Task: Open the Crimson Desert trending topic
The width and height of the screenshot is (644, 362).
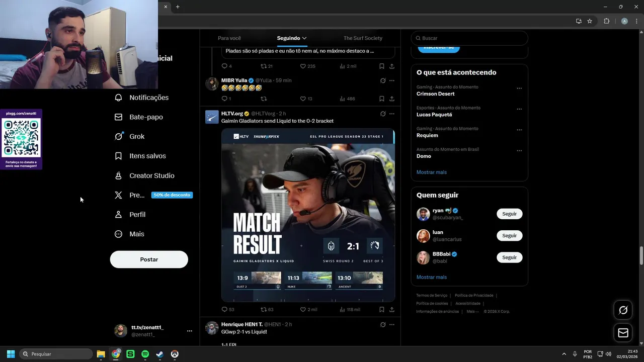Action: tap(435, 94)
